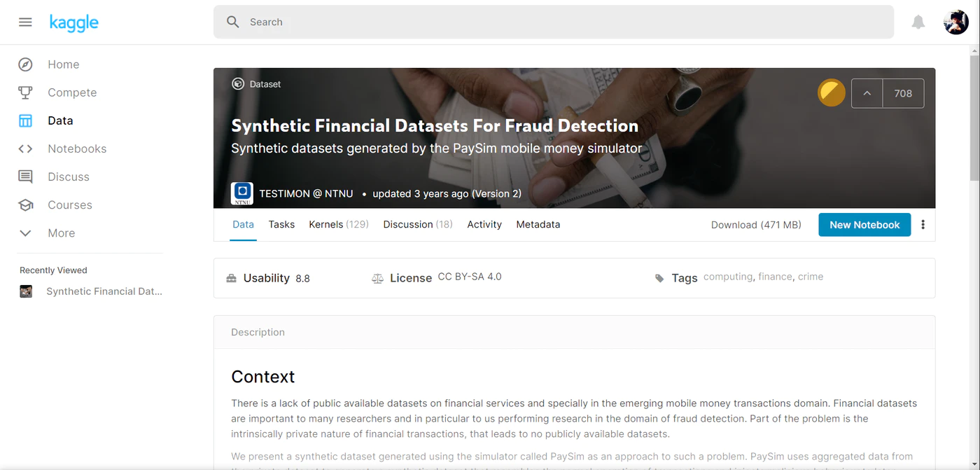Click the TESTIMON @ NTNU logo
The height and width of the screenshot is (470, 980).
pyautogui.click(x=242, y=193)
